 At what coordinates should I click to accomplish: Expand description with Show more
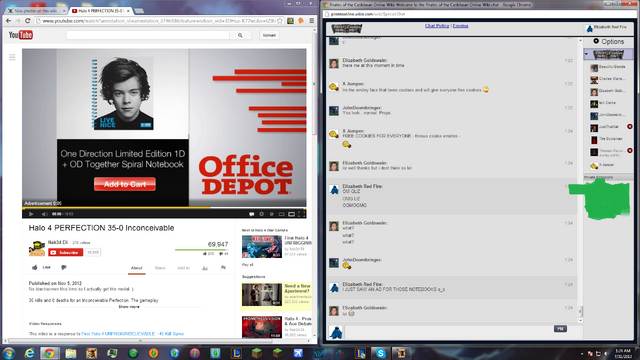129,307
